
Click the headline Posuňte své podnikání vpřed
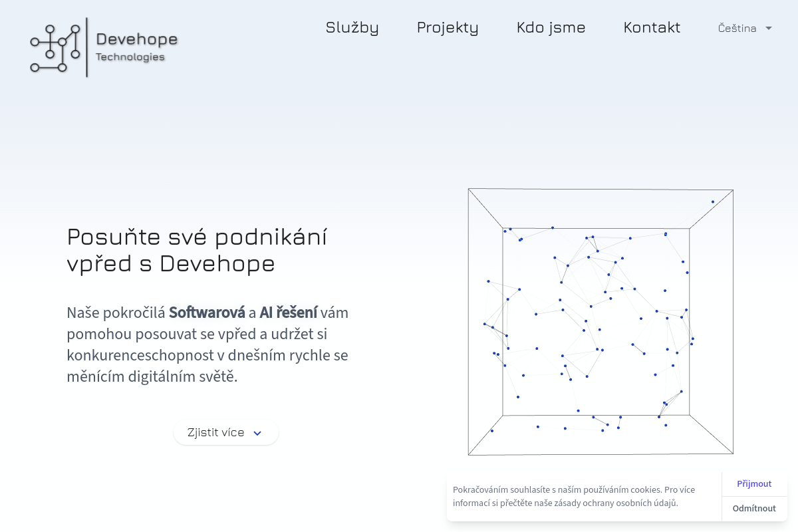pyautogui.click(x=197, y=249)
